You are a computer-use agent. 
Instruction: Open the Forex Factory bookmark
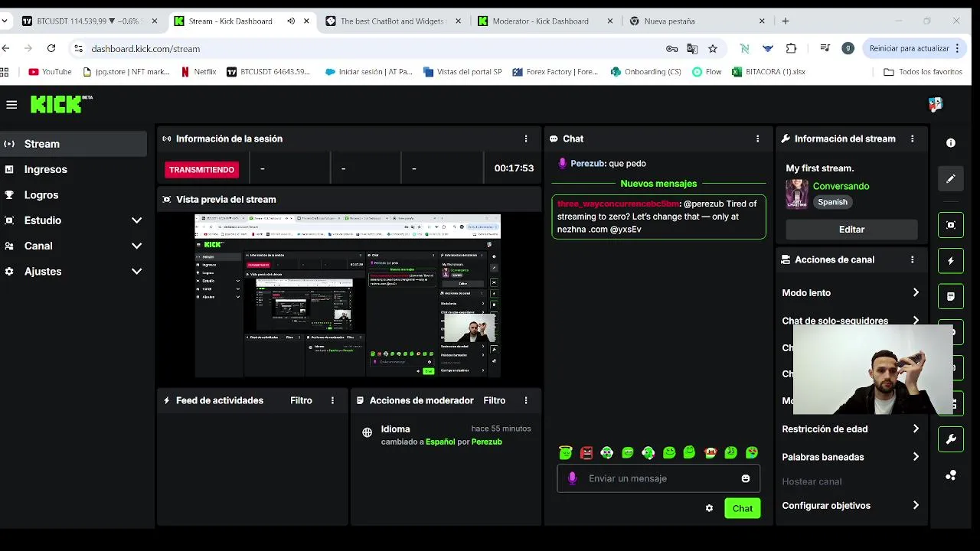[x=555, y=72]
